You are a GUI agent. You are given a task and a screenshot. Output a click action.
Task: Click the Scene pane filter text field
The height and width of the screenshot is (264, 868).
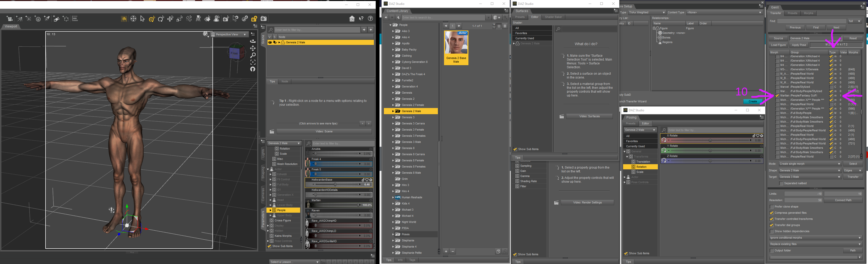click(x=317, y=30)
